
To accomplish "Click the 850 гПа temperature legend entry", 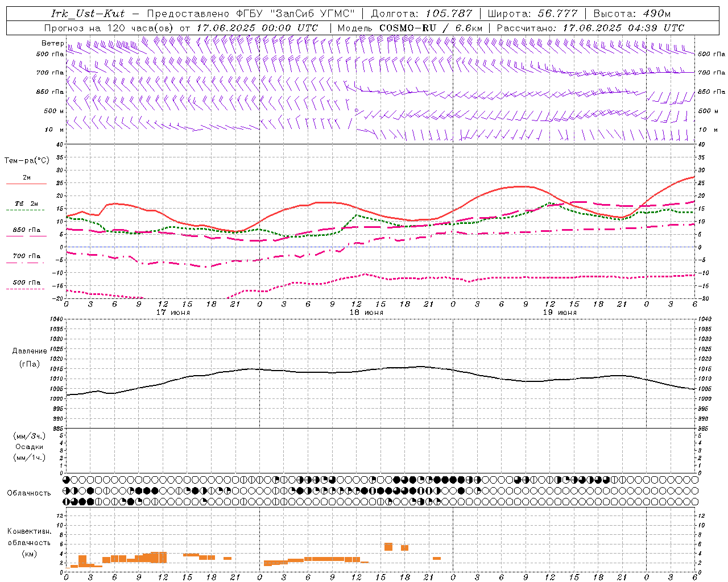I will 26,231.
